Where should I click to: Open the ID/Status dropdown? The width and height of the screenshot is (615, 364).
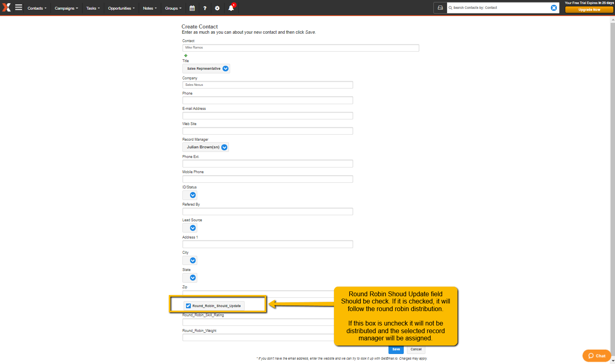click(192, 195)
